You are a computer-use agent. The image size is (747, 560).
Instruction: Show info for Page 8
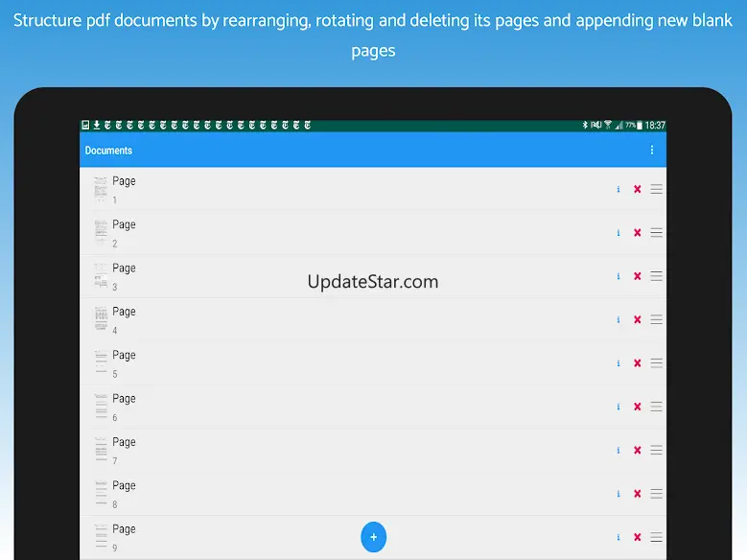pos(619,494)
